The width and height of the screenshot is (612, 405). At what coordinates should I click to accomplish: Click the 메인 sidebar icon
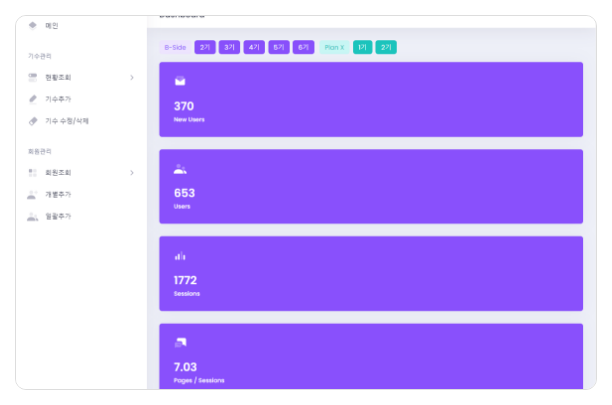tap(33, 25)
